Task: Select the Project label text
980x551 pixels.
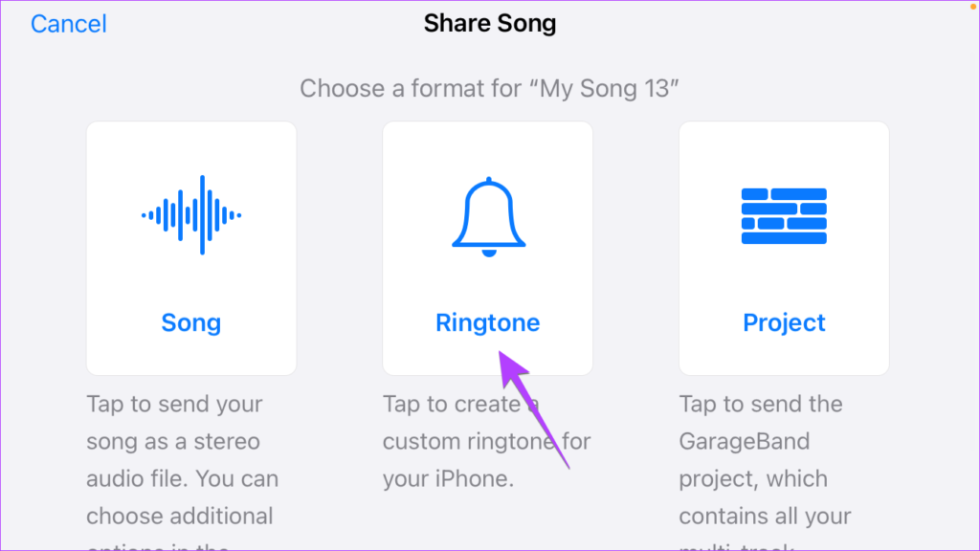Action: [784, 322]
